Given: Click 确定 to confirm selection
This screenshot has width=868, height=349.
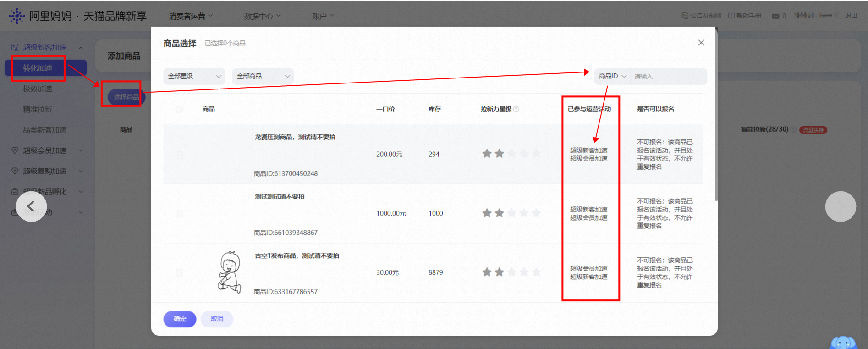Looking at the screenshot, I should click(x=180, y=319).
